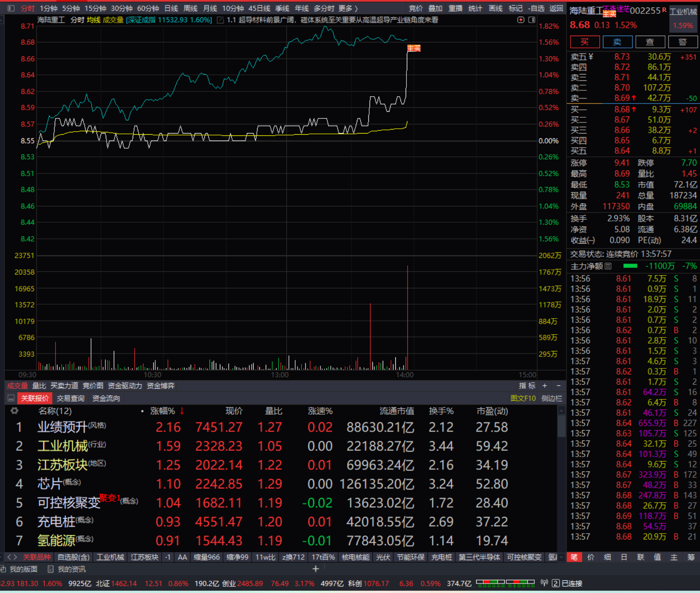Select the 价 view icon
700x593 pixels.
click(591, 557)
